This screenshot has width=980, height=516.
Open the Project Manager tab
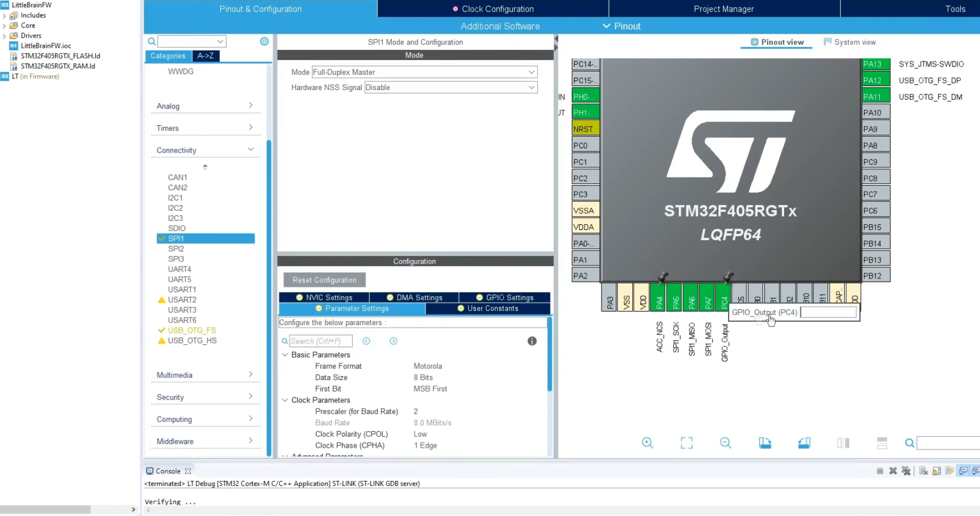pos(724,9)
